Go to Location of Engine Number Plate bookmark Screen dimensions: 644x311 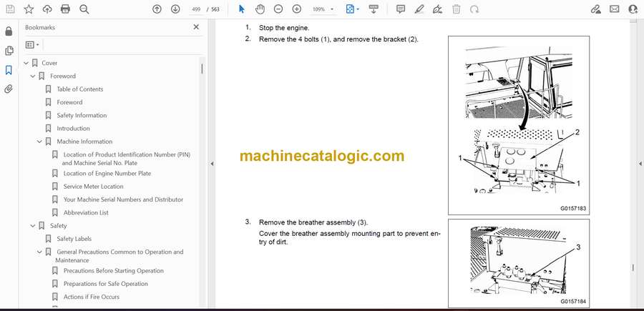[x=107, y=174]
